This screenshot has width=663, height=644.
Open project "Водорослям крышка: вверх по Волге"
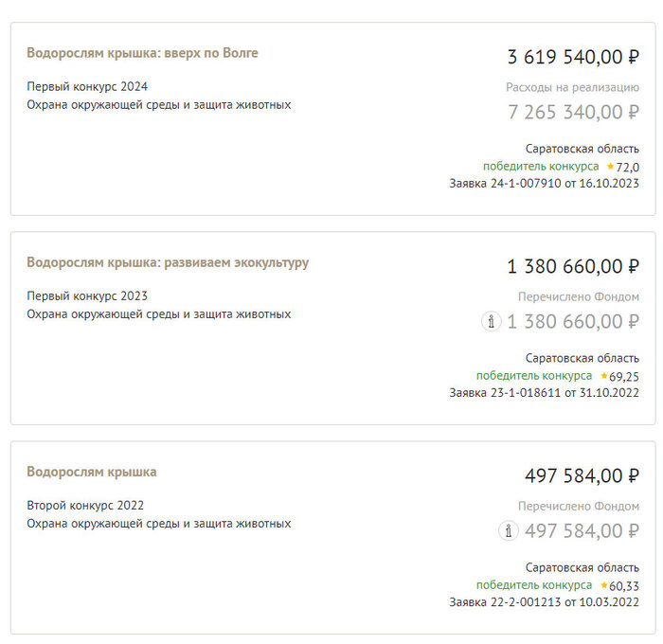pyautogui.click(x=142, y=53)
